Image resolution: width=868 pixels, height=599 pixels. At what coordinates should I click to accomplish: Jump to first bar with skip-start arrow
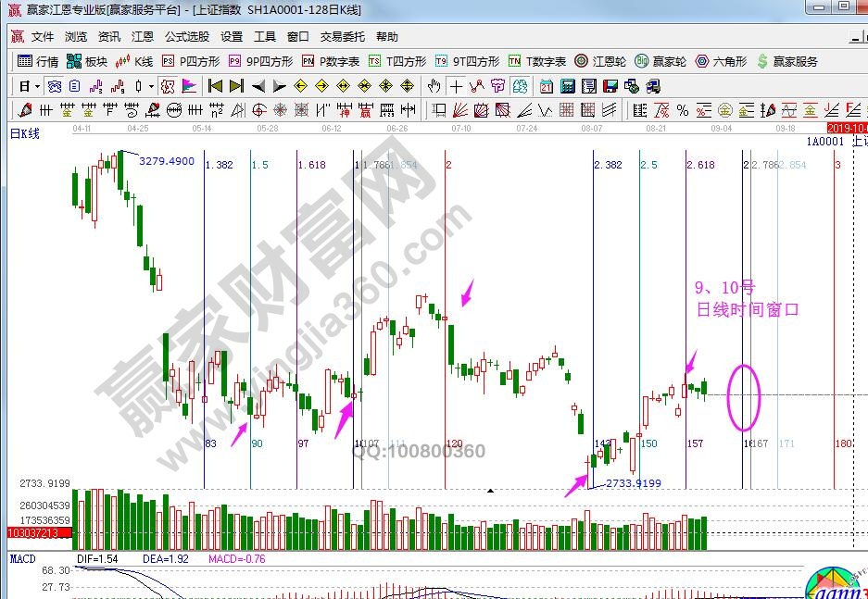tap(215, 86)
